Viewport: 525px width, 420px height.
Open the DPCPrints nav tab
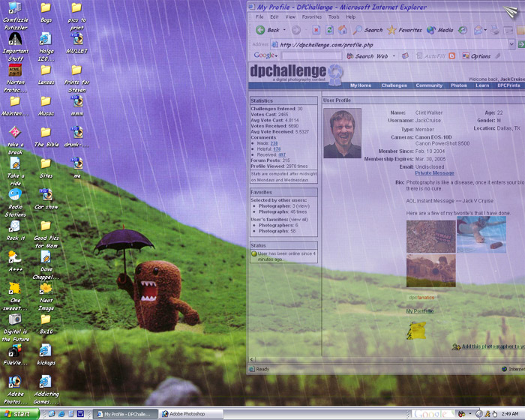[508, 85]
